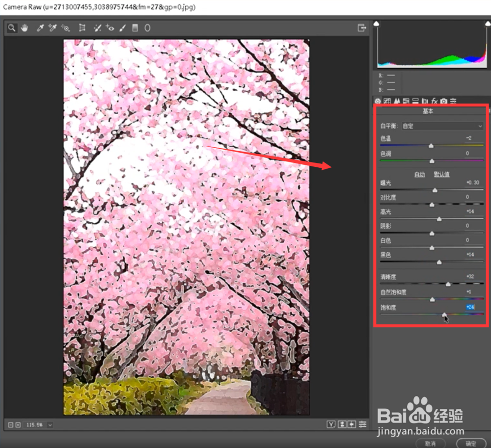The height and width of the screenshot is (448, 491).
Task: Click the 色调 slider handle
Action: pos(432,161)
